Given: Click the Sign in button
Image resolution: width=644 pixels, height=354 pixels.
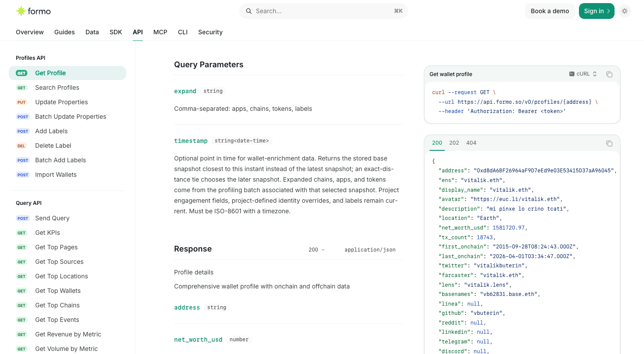Looking at the screenshot, I should (597, 11).
